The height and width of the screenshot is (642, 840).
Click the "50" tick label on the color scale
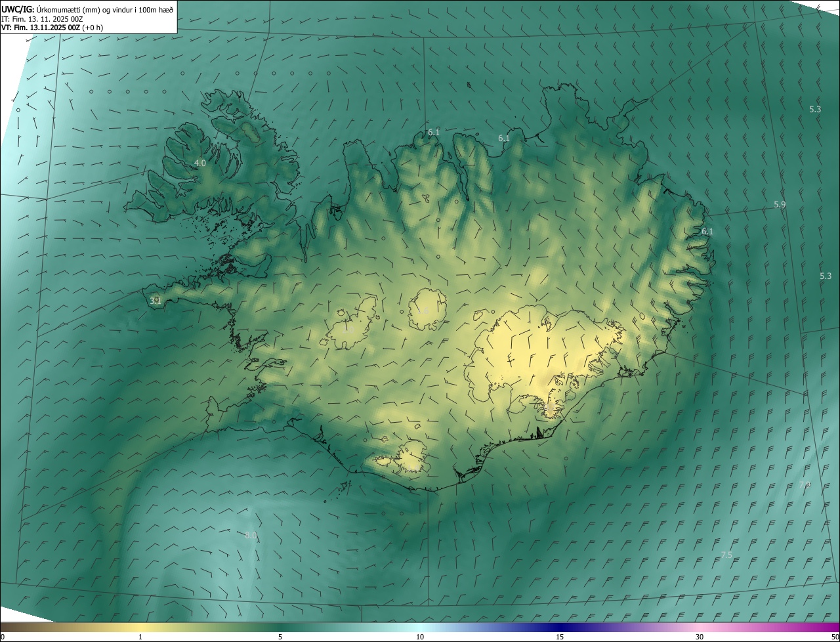point(835,637)
